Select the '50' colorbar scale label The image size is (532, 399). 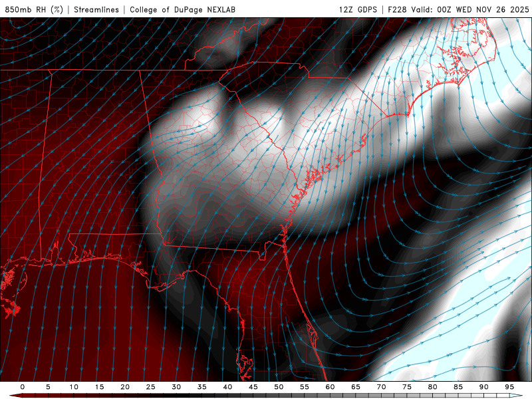[279, 387]
